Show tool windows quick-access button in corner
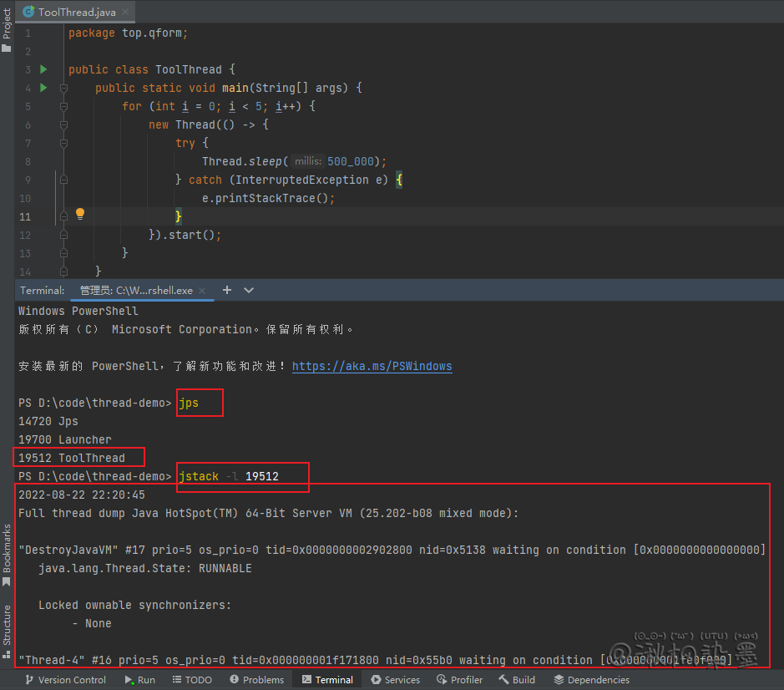784x690 pixels. (7, 680)
